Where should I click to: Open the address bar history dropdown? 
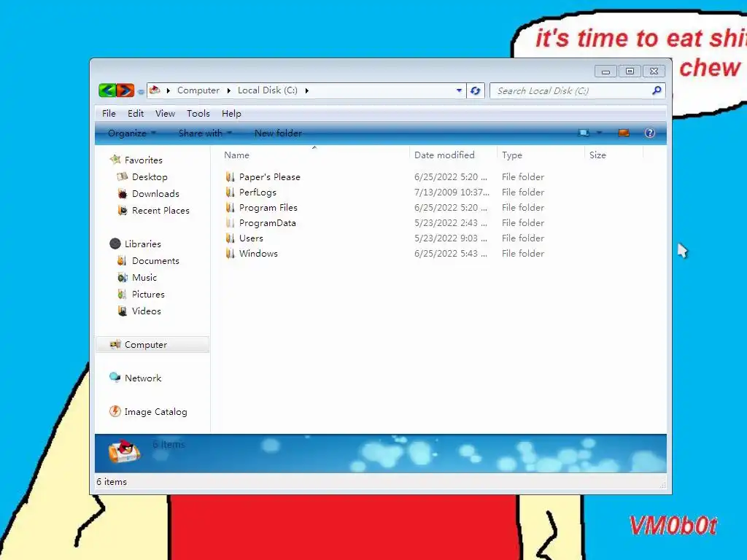point(459,90)
